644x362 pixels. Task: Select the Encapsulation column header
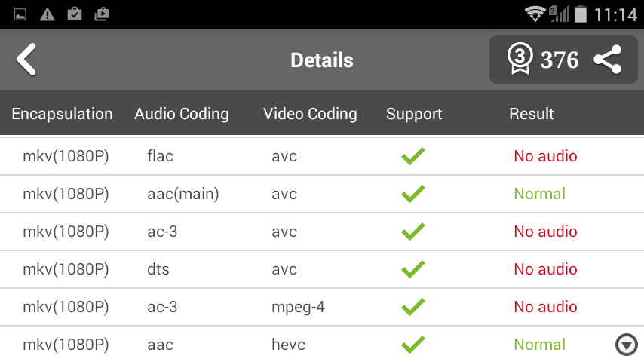[62, 114]
